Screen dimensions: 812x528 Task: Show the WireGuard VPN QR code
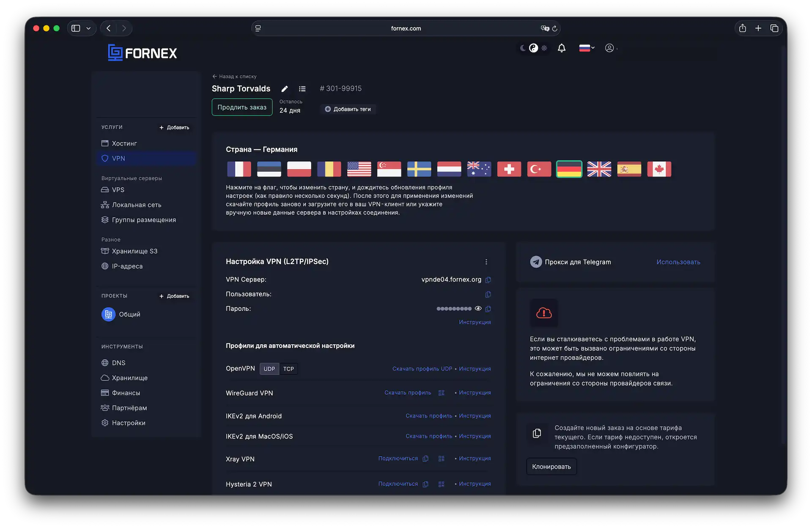441,393
